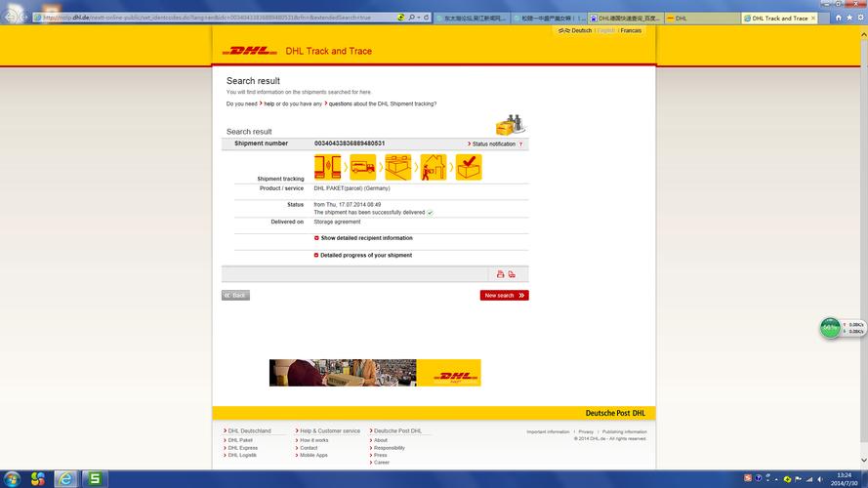868x488 pixels.
Task: Click the DHL Paket banner advertisement
Action: click(375, 373)
